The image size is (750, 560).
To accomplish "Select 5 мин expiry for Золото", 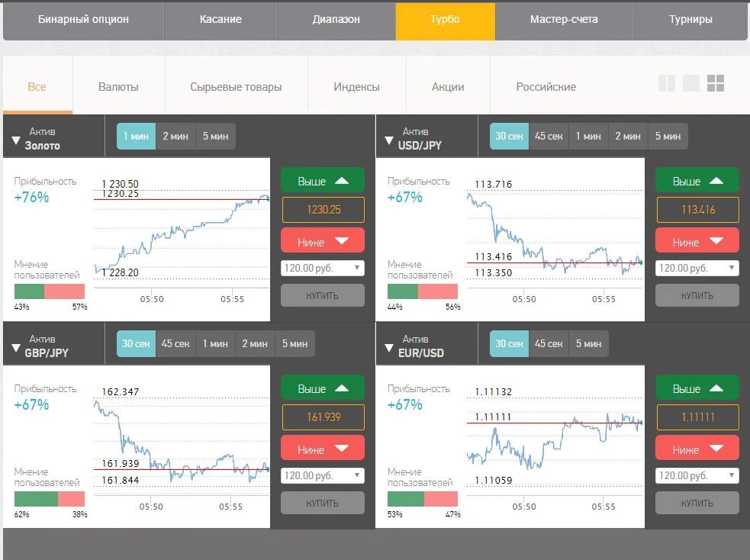I will [x=215, y=137].
